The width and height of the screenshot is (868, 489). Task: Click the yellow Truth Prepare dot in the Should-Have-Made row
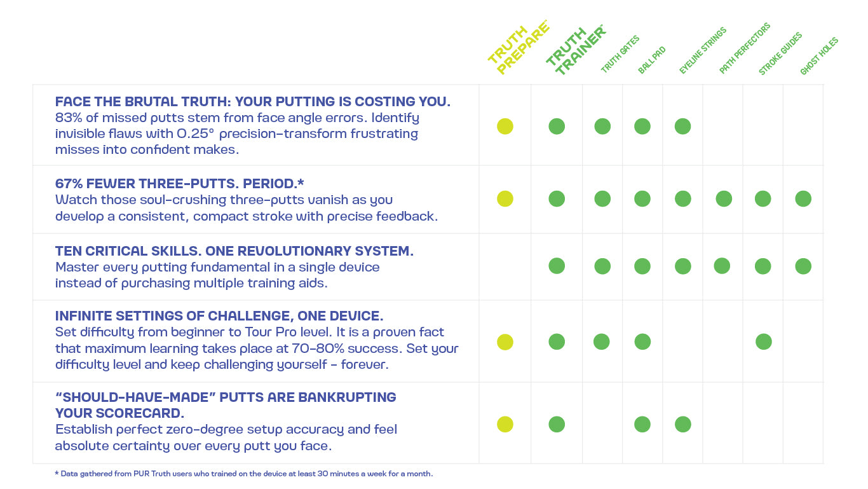[x=505, y=424]
